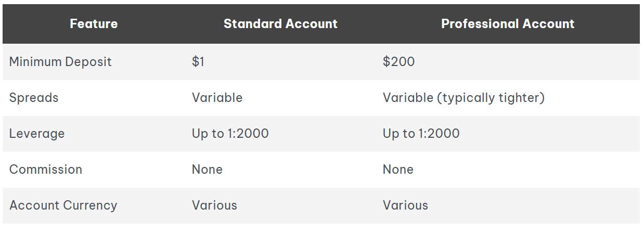This screenshot has width=644, height=233.
Task: Click Variable (typically tighter) cell
Action: click(463, 98)
